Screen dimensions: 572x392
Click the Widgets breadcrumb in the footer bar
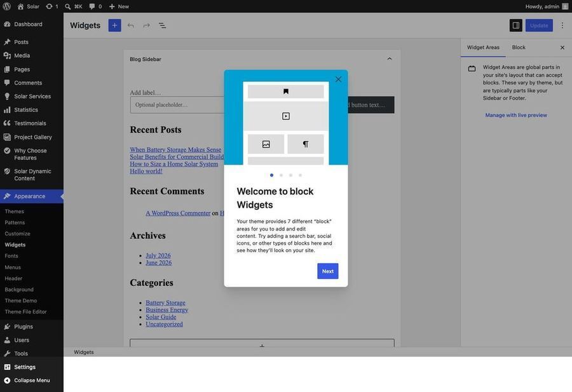(x=83, y=352)
